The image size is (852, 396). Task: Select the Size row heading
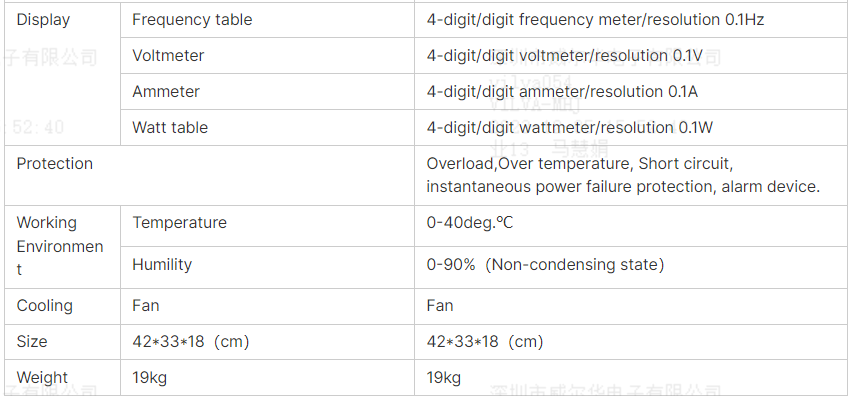32,341
